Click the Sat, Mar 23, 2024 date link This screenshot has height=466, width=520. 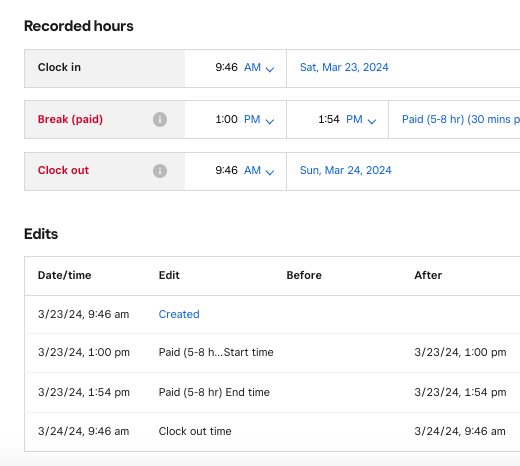(x=344, y=68)
